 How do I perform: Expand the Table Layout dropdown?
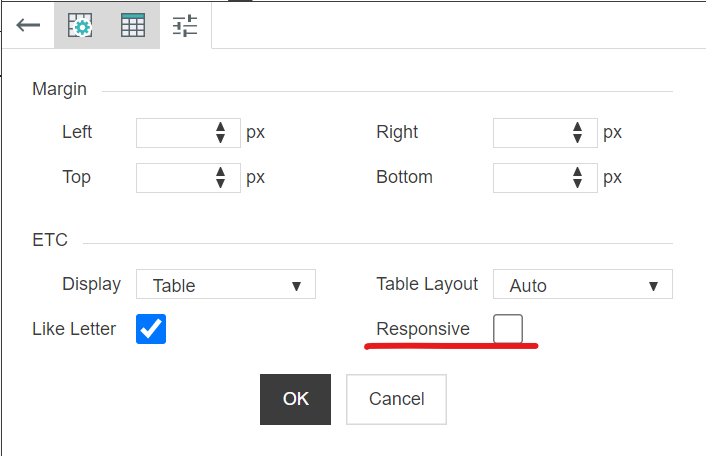tap(583, 285)
